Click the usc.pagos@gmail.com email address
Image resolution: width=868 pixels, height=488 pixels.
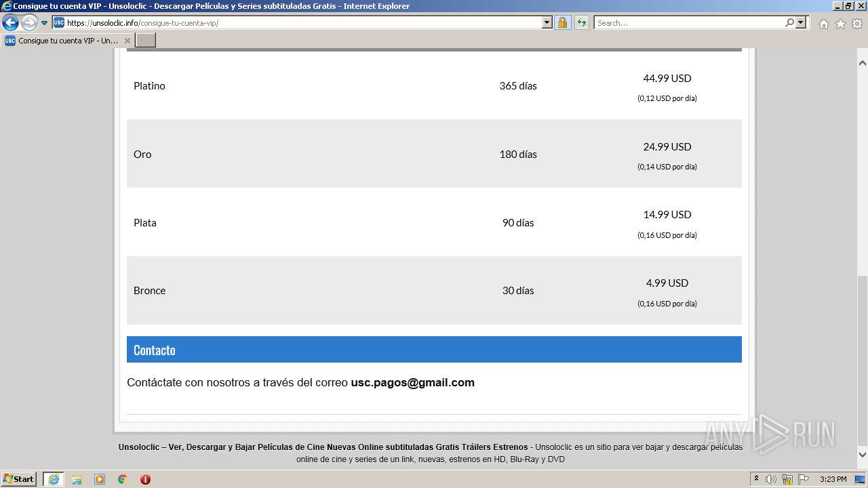click(412, 383)
